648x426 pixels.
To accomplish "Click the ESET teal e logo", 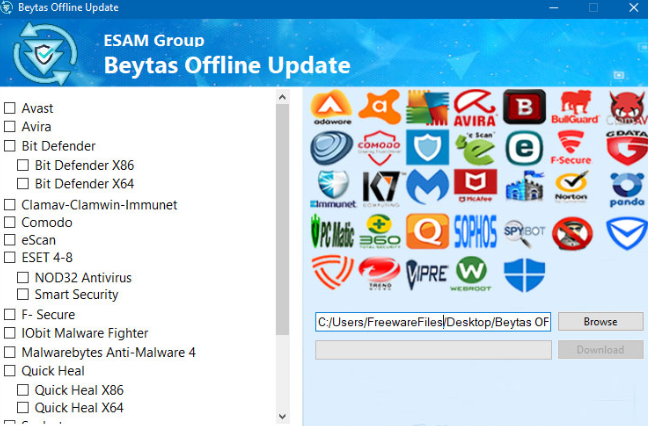I will click(524, 148).
